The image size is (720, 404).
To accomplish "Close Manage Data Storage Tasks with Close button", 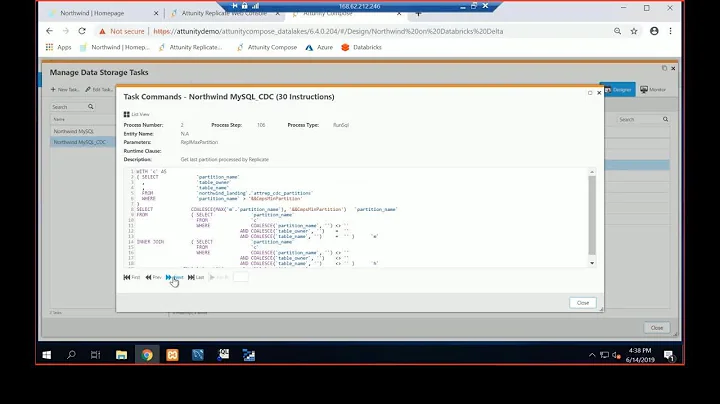I will coord(657,328).
